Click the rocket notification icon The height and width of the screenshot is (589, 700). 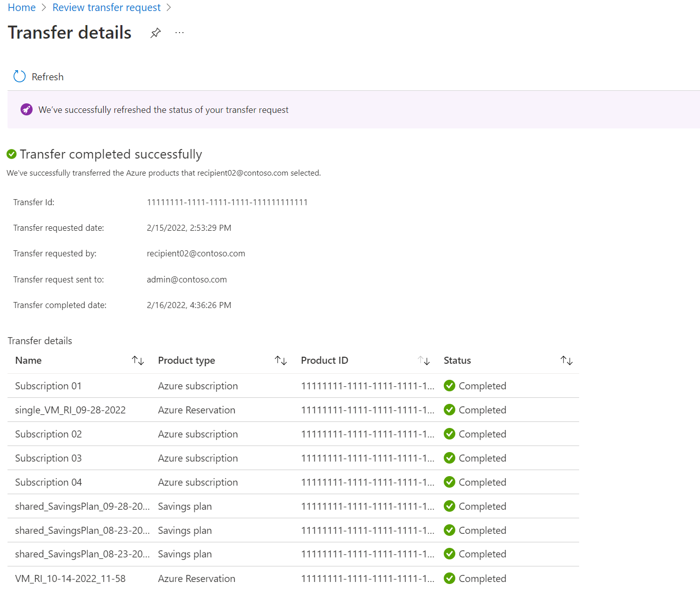tap(27, 109)
